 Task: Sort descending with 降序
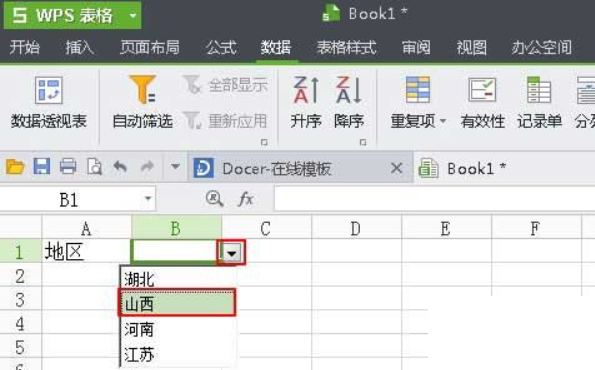tap(349, 102)
